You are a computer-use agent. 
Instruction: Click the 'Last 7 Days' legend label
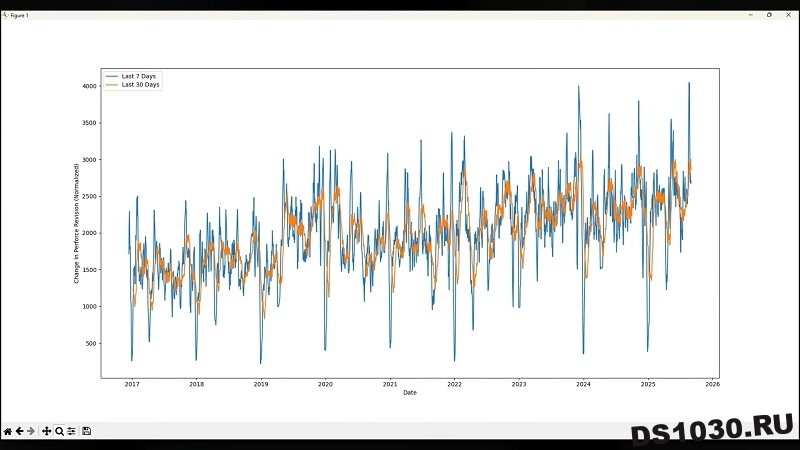pyautogui.click(x=138, y=76)
